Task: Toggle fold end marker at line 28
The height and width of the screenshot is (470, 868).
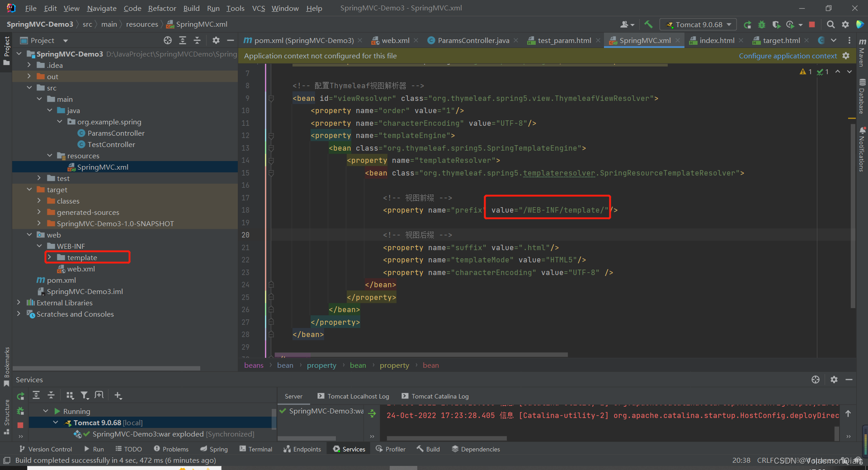Action: (271, 334)
